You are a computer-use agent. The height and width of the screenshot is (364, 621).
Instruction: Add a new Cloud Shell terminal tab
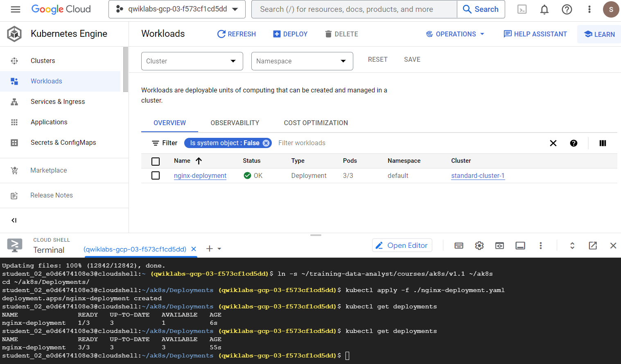210,249
